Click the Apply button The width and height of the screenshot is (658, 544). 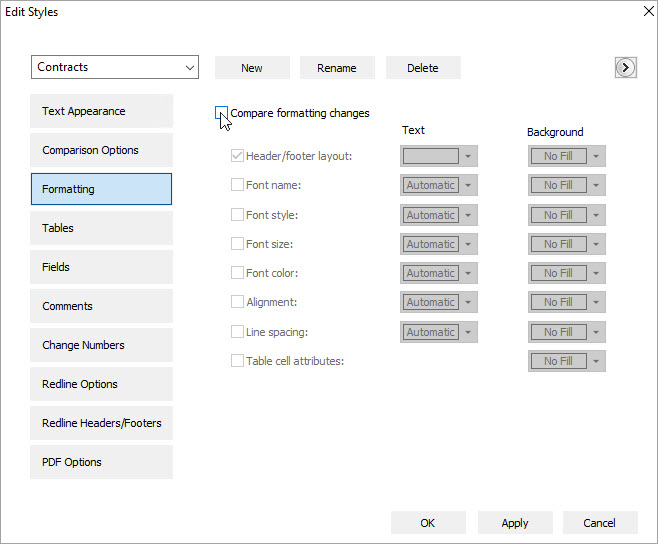pyautogui.click(x=515, y=523)
